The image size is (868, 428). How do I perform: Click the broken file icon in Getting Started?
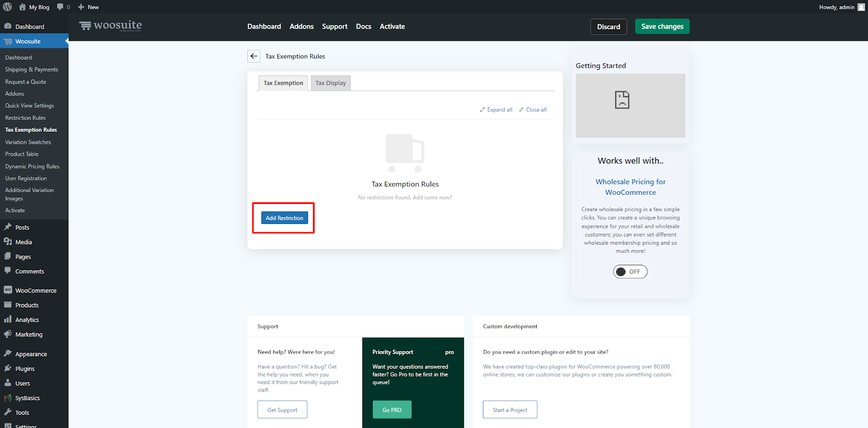[x=622, y=100]
